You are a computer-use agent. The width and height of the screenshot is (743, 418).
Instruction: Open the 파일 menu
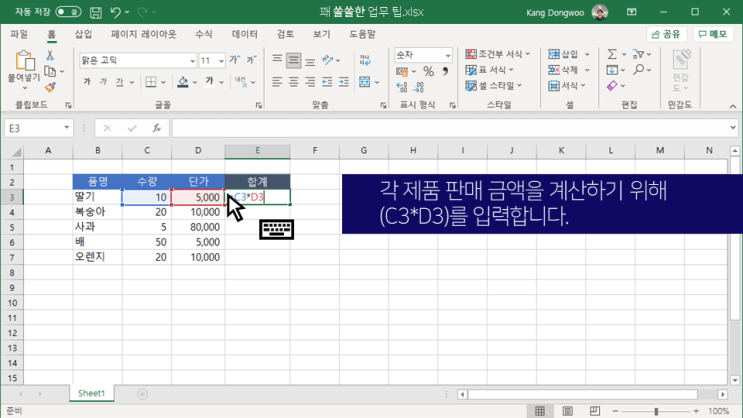(19, 34)
